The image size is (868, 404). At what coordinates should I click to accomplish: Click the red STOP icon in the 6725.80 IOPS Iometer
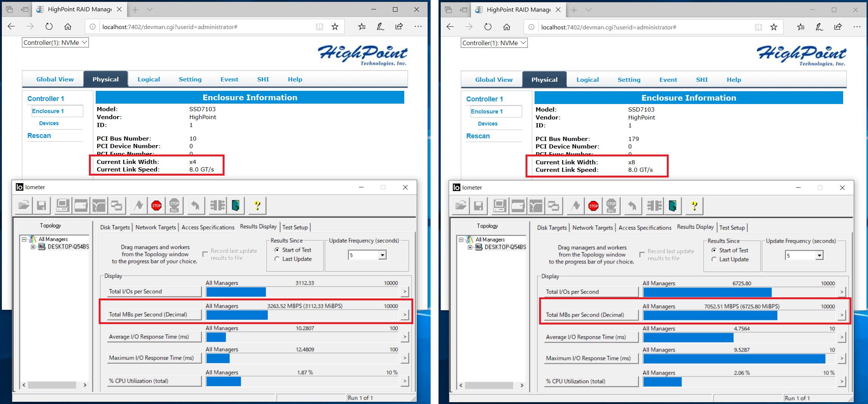coord(593,206)
